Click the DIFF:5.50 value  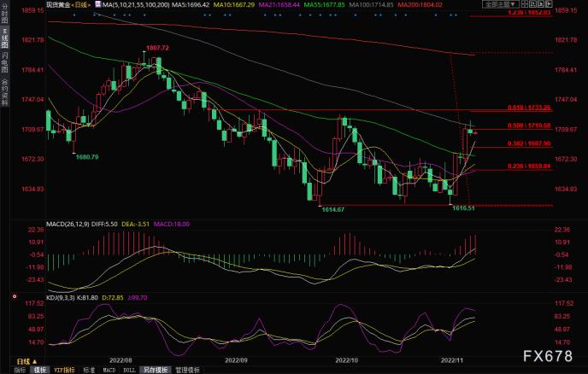104,224
